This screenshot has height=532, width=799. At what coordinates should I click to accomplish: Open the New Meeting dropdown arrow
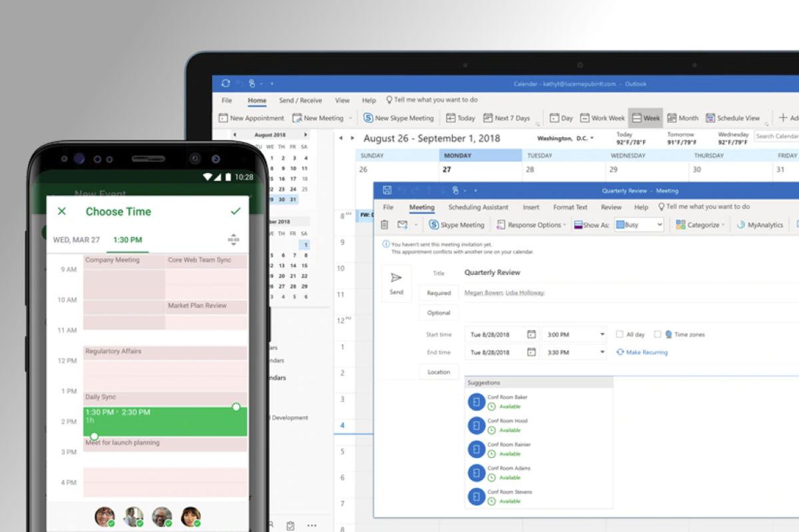click(350, 119)
